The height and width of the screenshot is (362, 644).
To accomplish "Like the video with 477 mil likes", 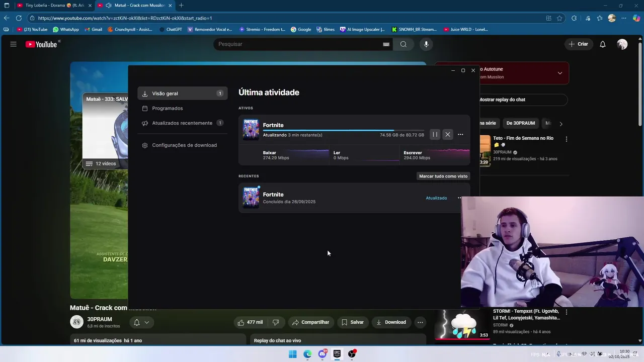I will tap(251, 322).
